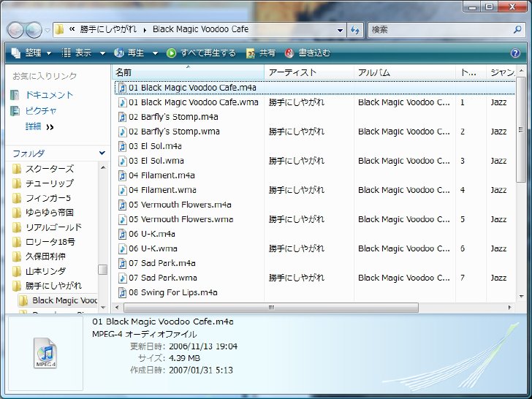Select the チューリップ folder in tree

[50, 183]
